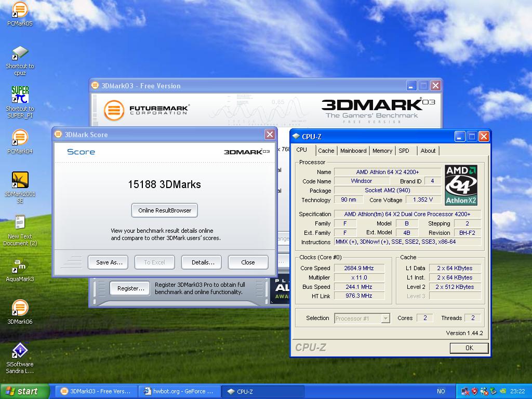This screenshot has height=399, width=532.
Task: Open the Mainboard tab
Action: coord(353,151)
